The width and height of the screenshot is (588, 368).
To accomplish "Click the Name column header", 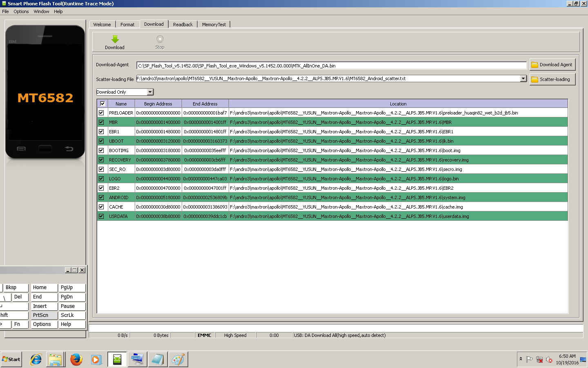I will 121,104.
